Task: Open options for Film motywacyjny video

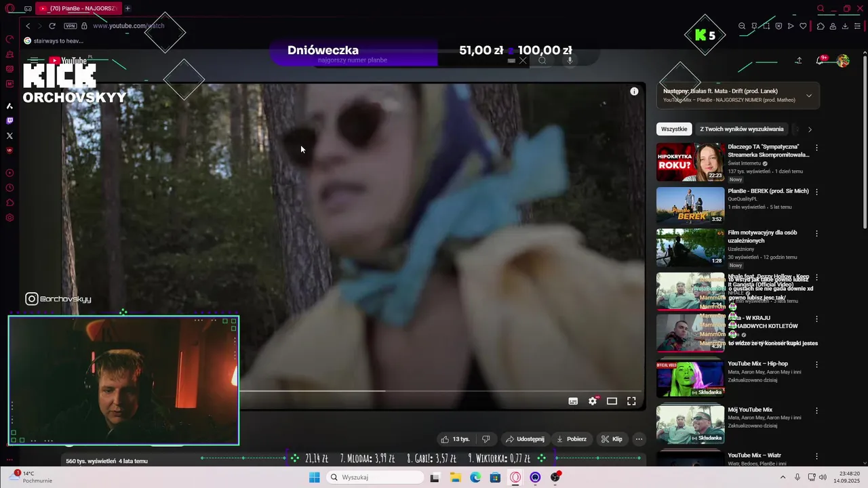Action: (x=816, y=234)
